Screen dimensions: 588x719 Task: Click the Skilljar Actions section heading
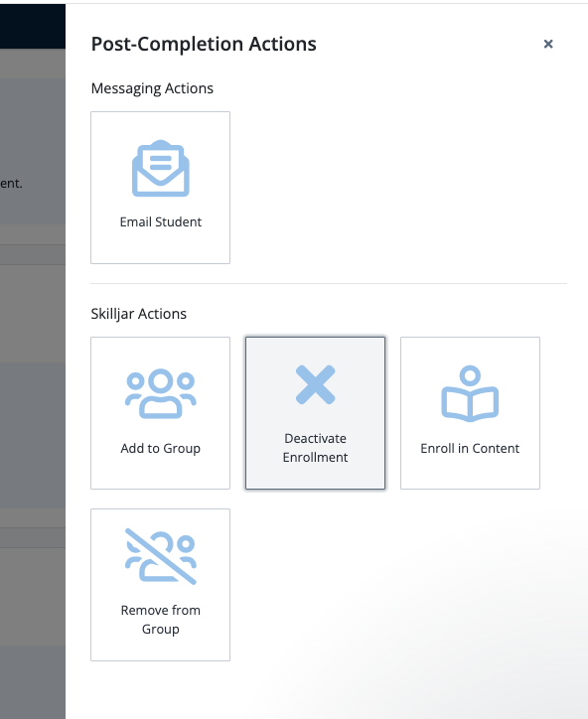tap(138, 314)
